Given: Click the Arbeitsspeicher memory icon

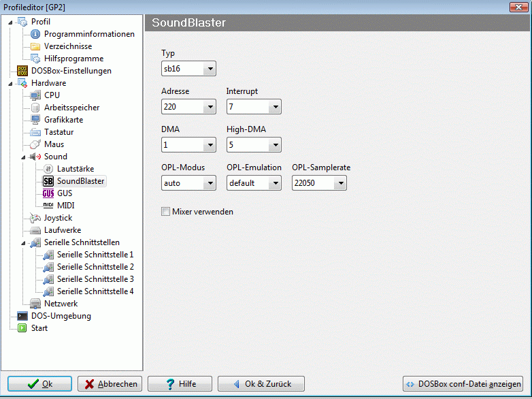Looking at the screenshot, I should (35, 108).
